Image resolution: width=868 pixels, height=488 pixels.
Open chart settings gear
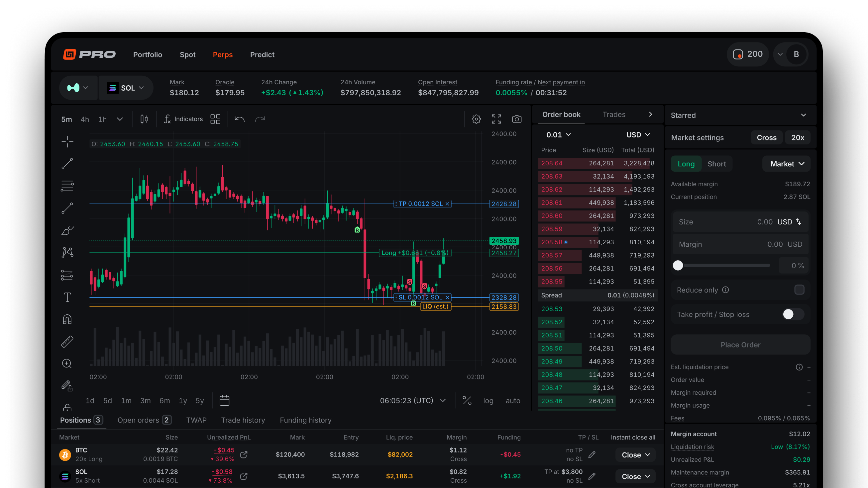[x=476, y=119]
